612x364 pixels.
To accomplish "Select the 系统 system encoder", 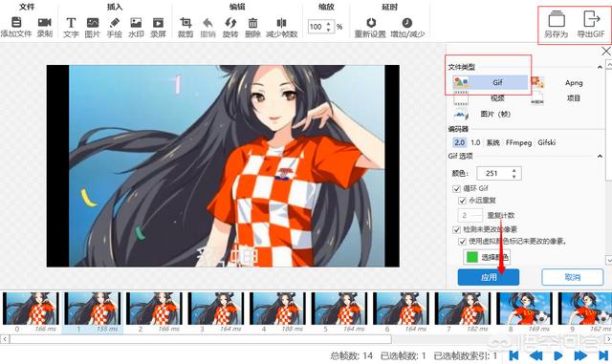I will coord(493,142).
